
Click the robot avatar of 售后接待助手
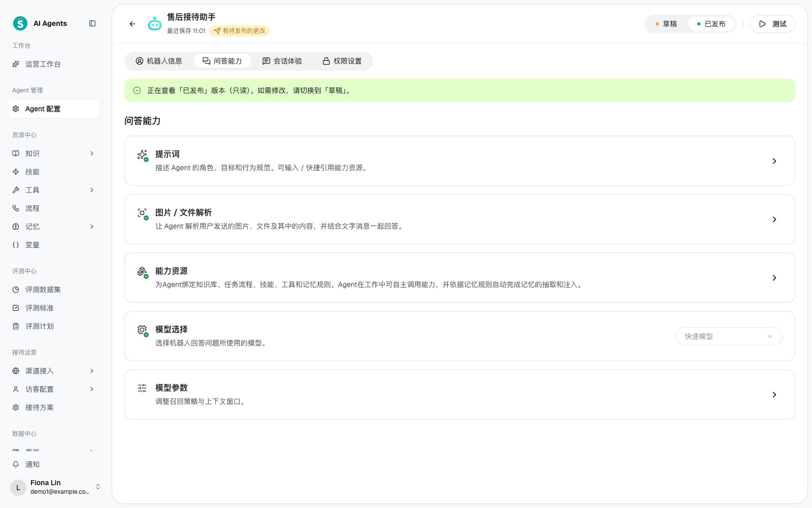[155, 24]
